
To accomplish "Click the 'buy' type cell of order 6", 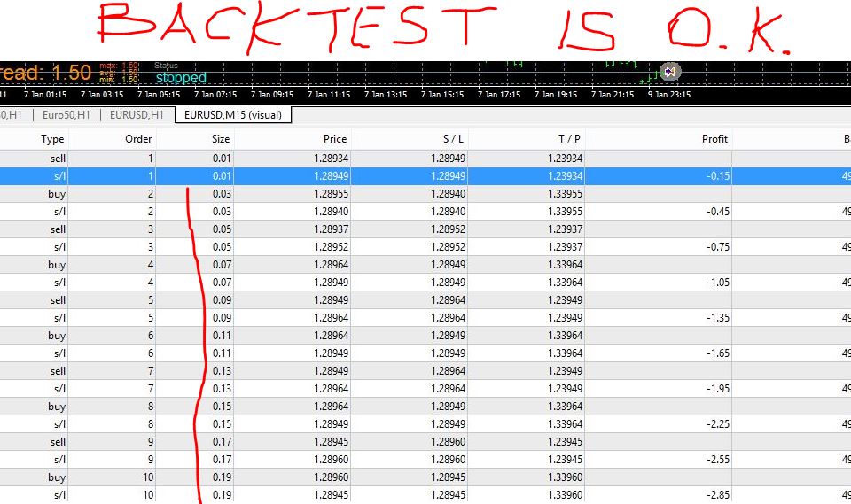I will (57, 336).
